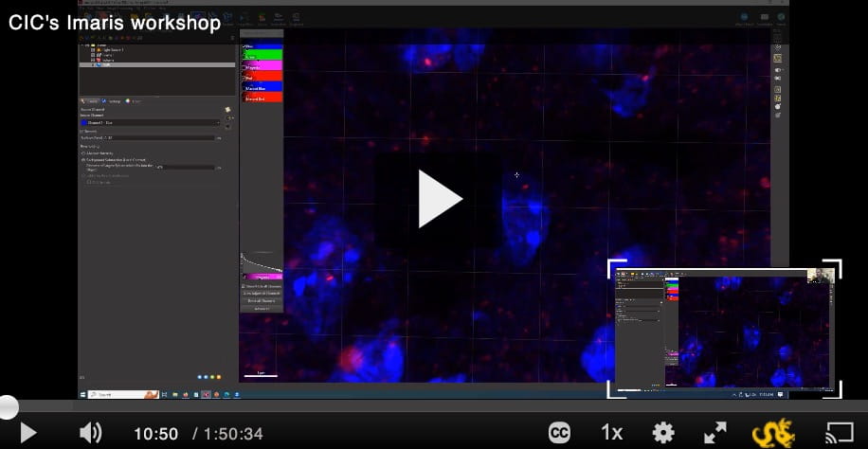The width and height of the screenshot is (868, 449).
Task: Open Task View in the recorded Windows taskbar
Action: [x=165, y=395]
